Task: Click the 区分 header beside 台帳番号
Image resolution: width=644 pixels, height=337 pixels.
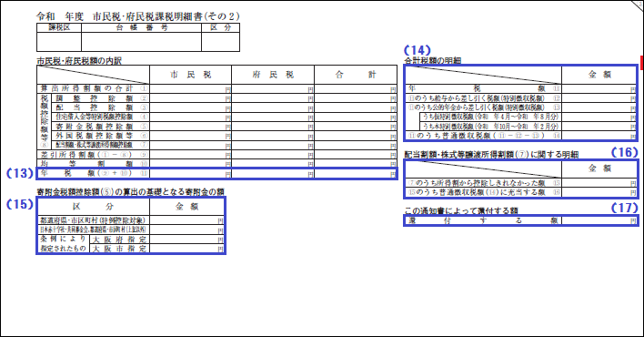Action: 220,28
